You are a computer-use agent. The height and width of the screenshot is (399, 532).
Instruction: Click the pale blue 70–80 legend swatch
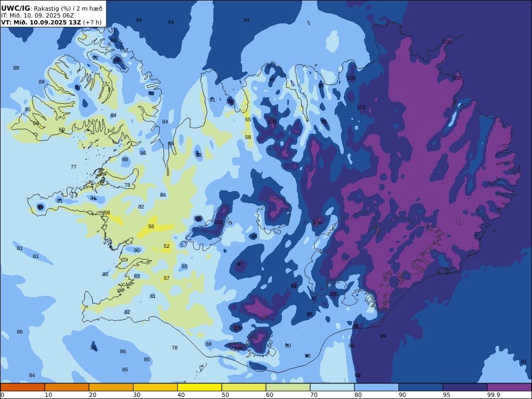(332, 387)
